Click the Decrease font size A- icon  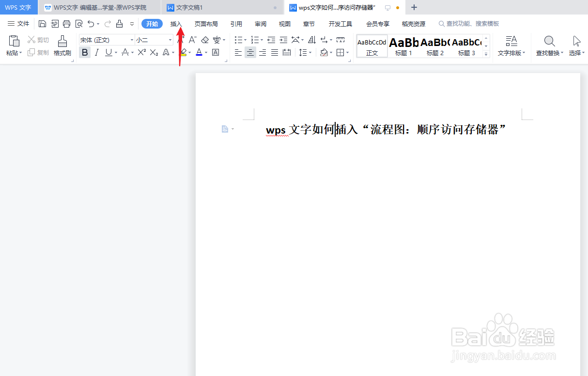click(x=193, y=40)
